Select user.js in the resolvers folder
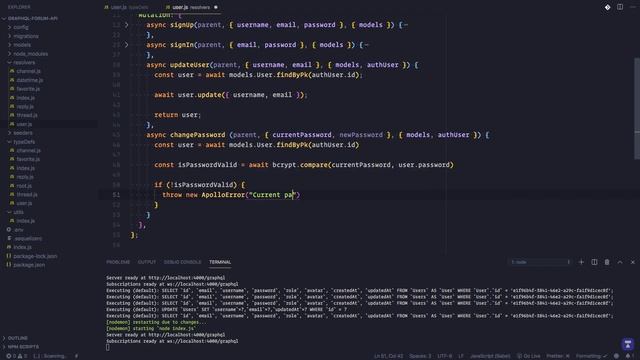The width and height of the screenshot is (640, 360). click(x=24, y=124)
